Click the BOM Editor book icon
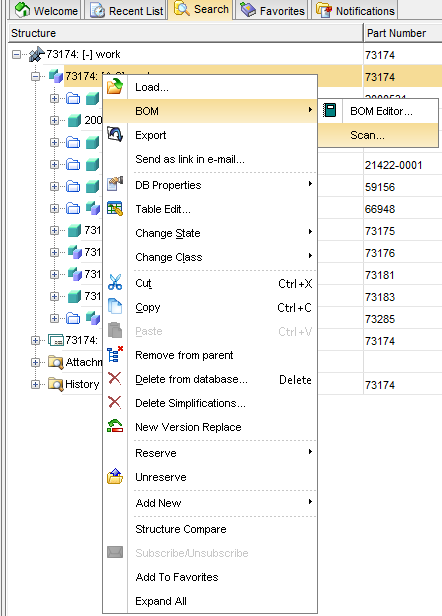Viewport: 442px width, 616px height. [x=329, y=110]
